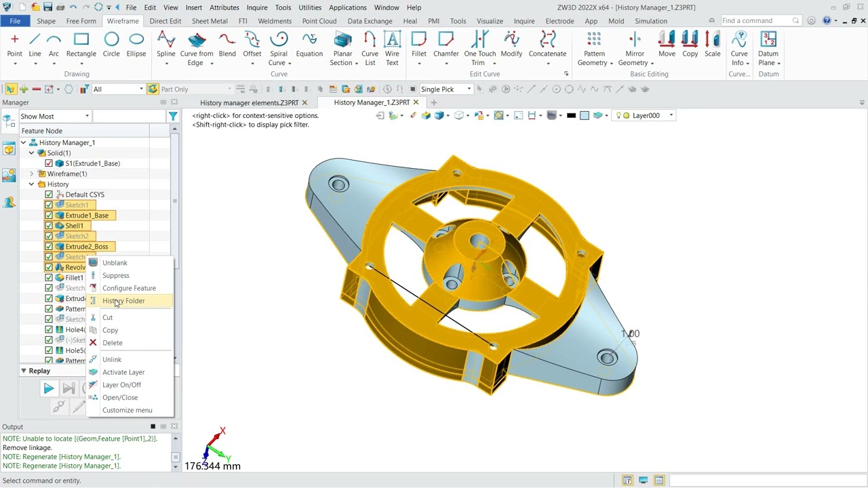Select the Modify curve tool
Viewport: 868px width, 488px height.
point(511,45)
